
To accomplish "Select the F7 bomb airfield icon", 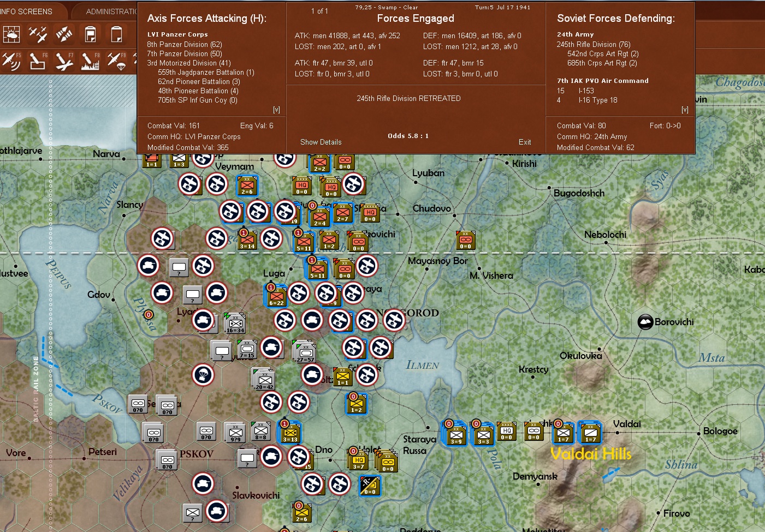I will click(x=64, y=61).
